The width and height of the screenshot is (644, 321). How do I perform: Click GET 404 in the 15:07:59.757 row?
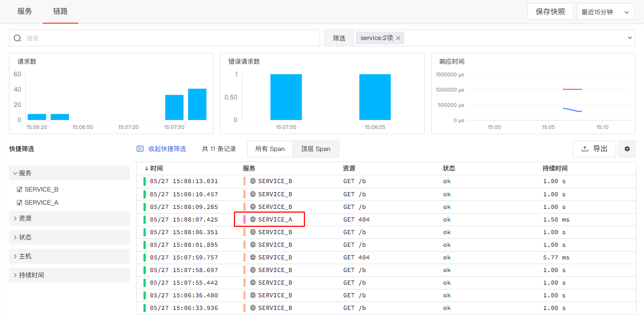point(356,257)
